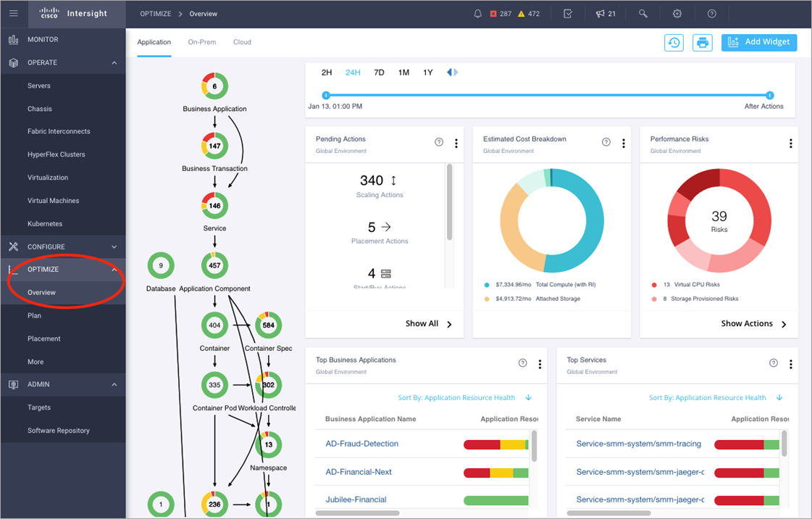The height and width of the screenshot is (519, 812).
Task: Open Estimated Cost Breakdown kebab menu
Action: click(624, 144)
